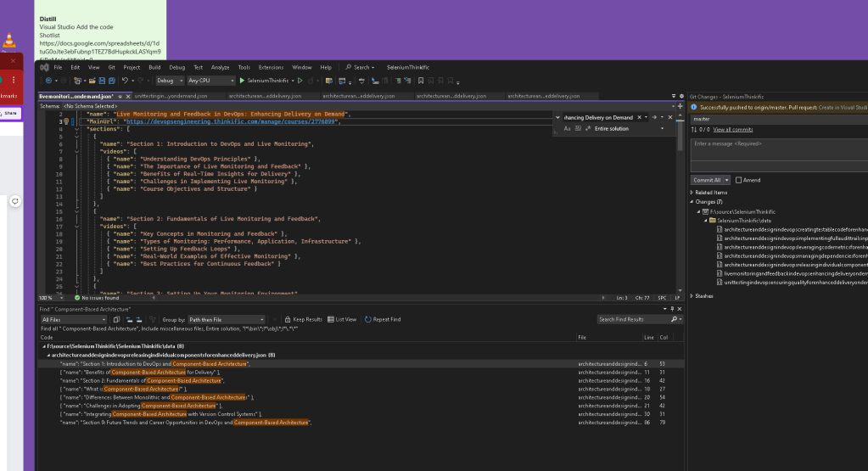Switch Find results to List View

342,319
